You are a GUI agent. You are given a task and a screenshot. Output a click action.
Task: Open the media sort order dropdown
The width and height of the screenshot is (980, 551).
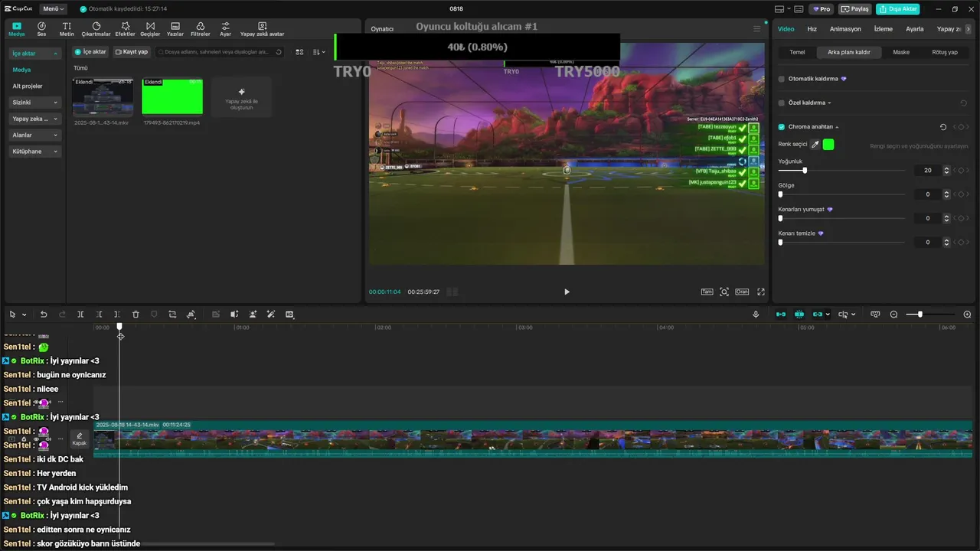pyautogui.click(x=318, y=52)
